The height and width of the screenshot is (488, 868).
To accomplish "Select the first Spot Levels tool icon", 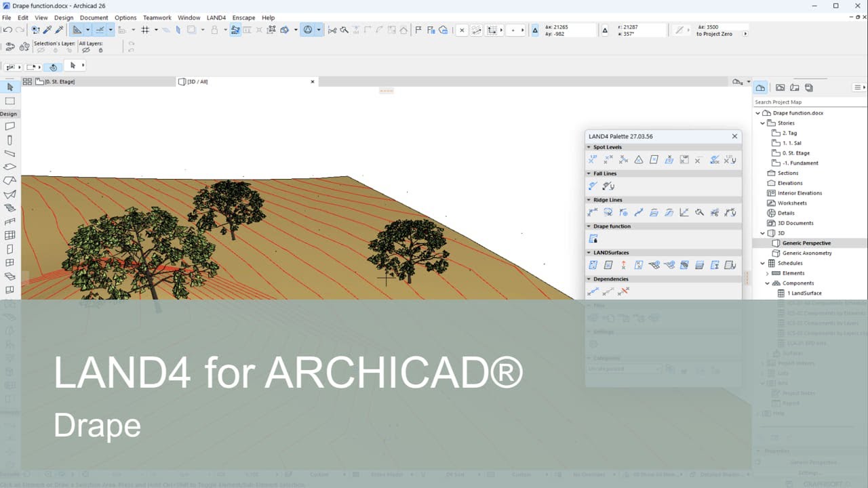I will 593,160.
